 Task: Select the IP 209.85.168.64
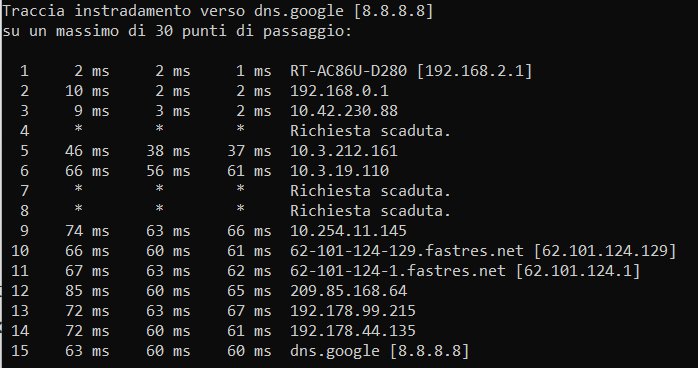(348, 291)
